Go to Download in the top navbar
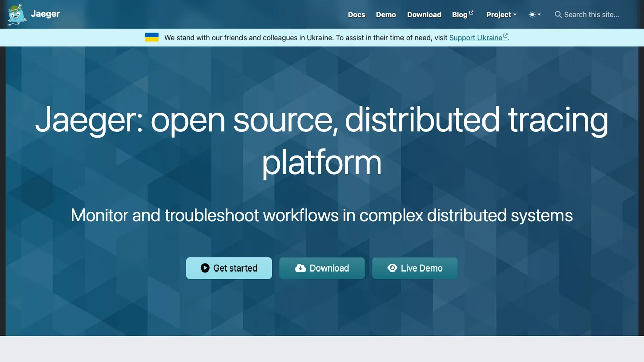This screenshot has width=644, height=362. (x=424, y=15)
